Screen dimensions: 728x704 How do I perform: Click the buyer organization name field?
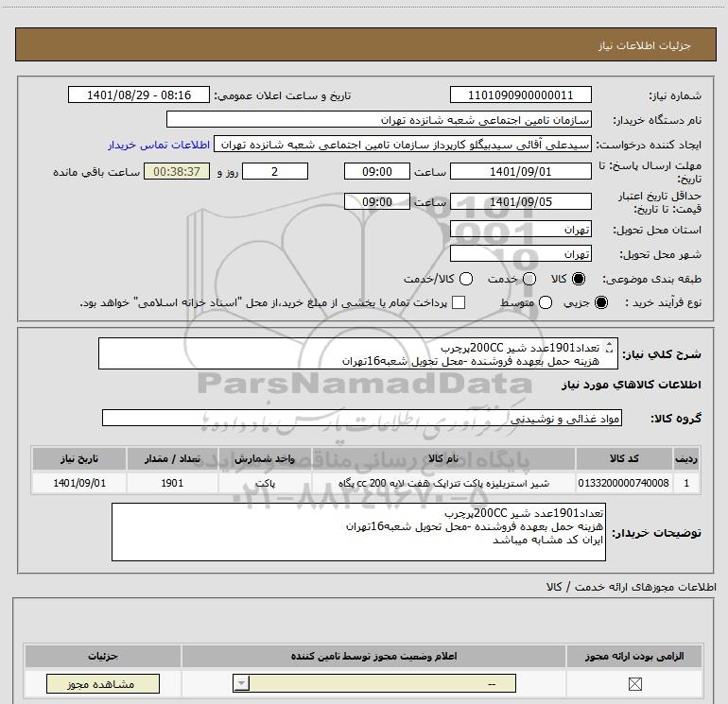379,120
